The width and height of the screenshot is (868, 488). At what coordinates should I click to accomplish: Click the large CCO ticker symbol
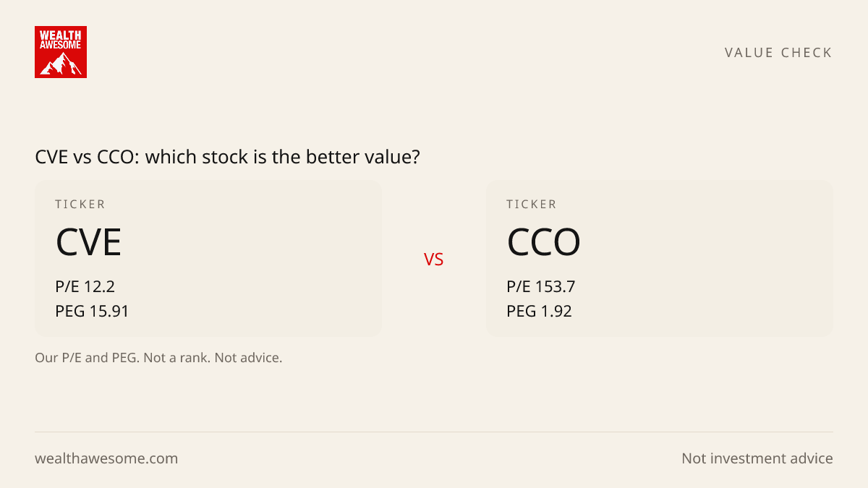(543, 242)
